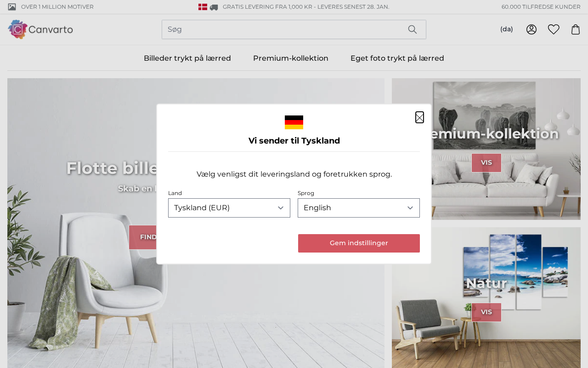Close the shipping country dialog

pyautogui.click(x=419, y=117)
